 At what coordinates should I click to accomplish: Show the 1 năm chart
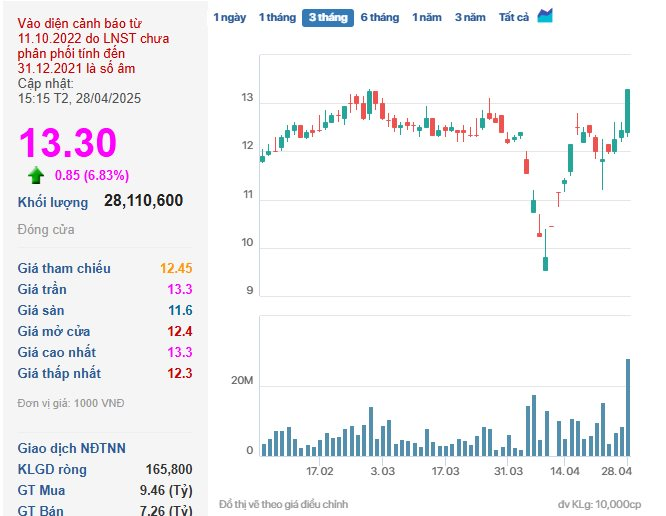point(426,17)
